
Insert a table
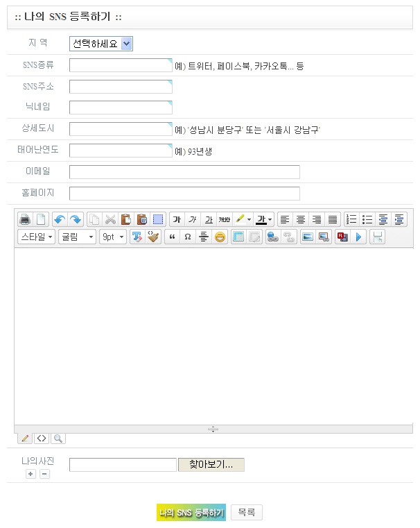[238, 237]
